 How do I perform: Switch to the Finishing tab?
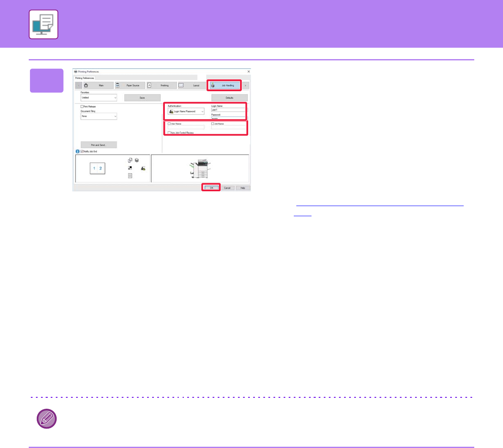pos(161,85)
